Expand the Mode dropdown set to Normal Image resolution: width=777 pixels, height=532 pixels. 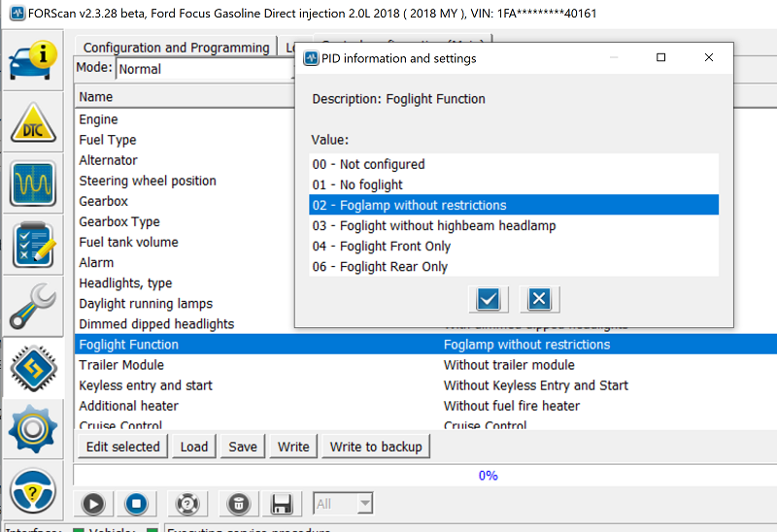click(x=204, y=69)
